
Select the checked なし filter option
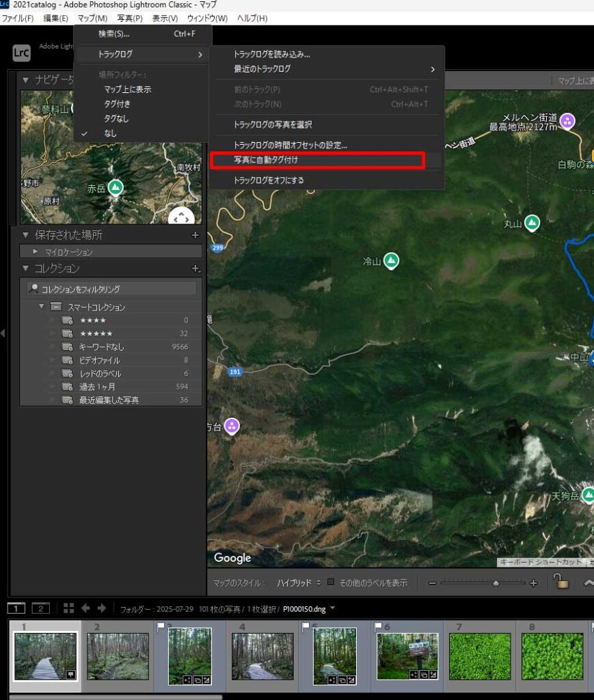[110, 133]
